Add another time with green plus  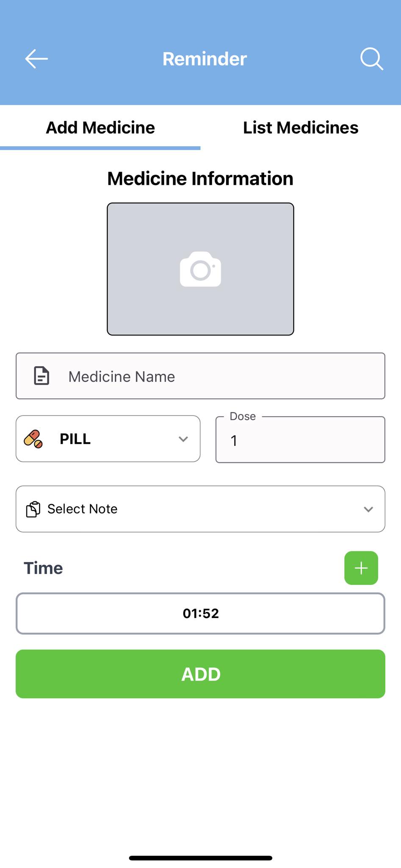(361, 568)
